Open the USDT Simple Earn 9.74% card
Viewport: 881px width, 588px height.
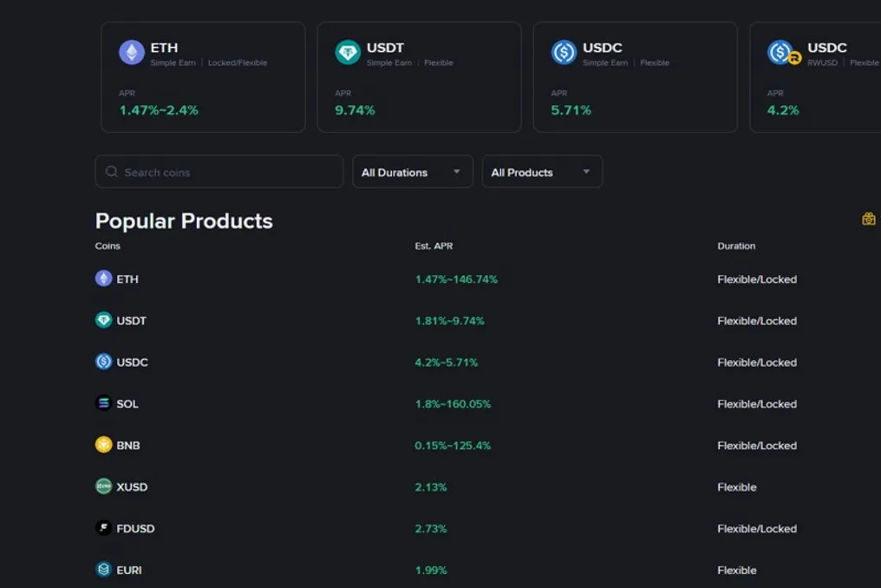click(419, 77)
